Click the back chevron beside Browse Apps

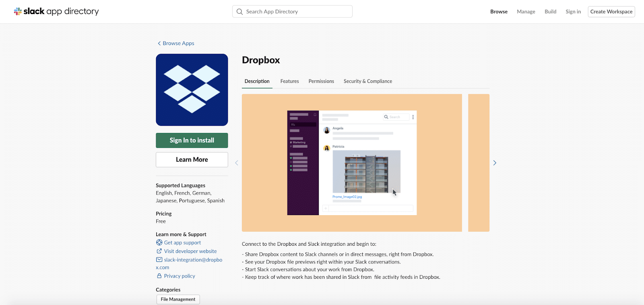click(x=159, y=44)
